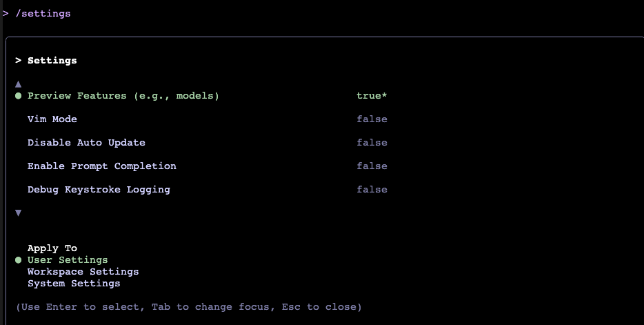This screenshot has width=644, height=325.
Task: Select Debug Keystroke Logging setting label
Action: [99, 190]
